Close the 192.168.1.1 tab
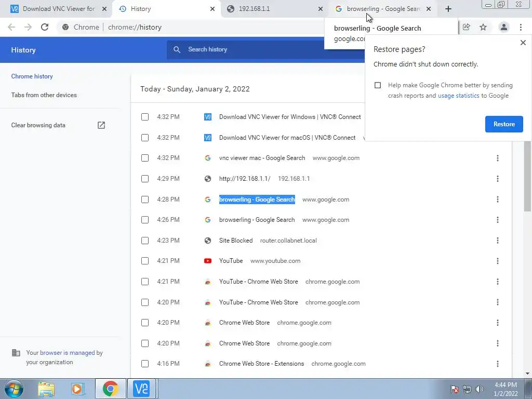Screen dimensions: 532x399 (320, 9)
